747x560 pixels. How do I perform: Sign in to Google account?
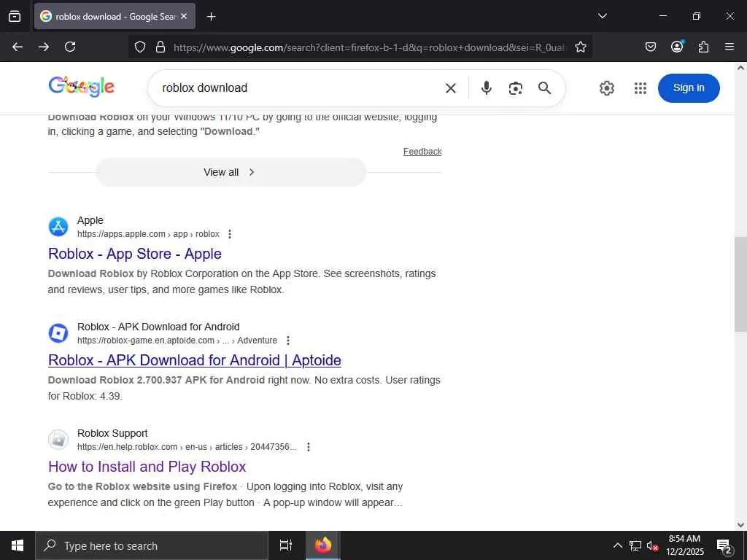click(x=689, y=88)
